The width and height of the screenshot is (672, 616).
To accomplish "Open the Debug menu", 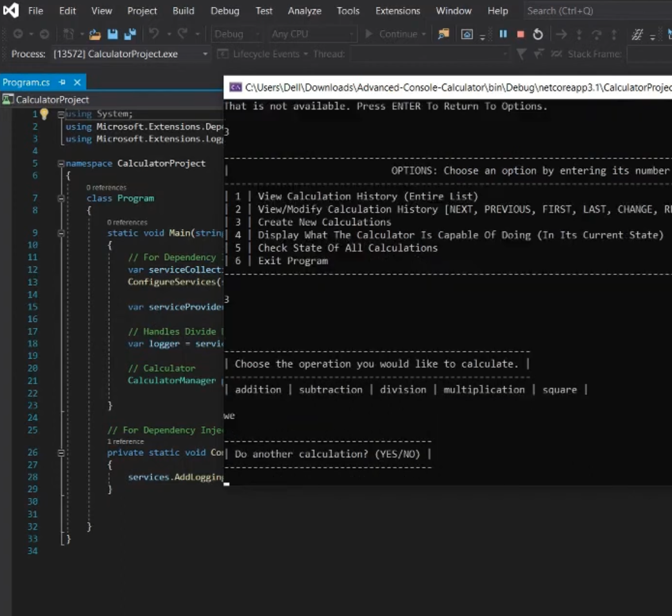I will tap(225, 11).
